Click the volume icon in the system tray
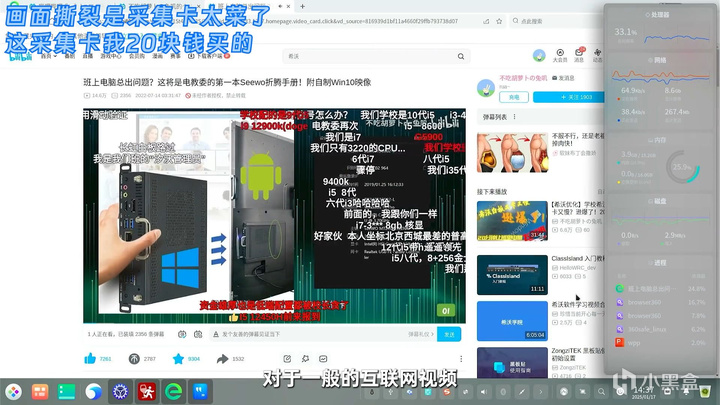720x405 pixels. [x=484, y=392]
